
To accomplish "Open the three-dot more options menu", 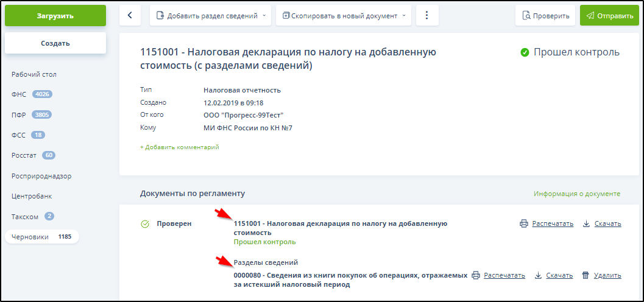I will (427, 16).
